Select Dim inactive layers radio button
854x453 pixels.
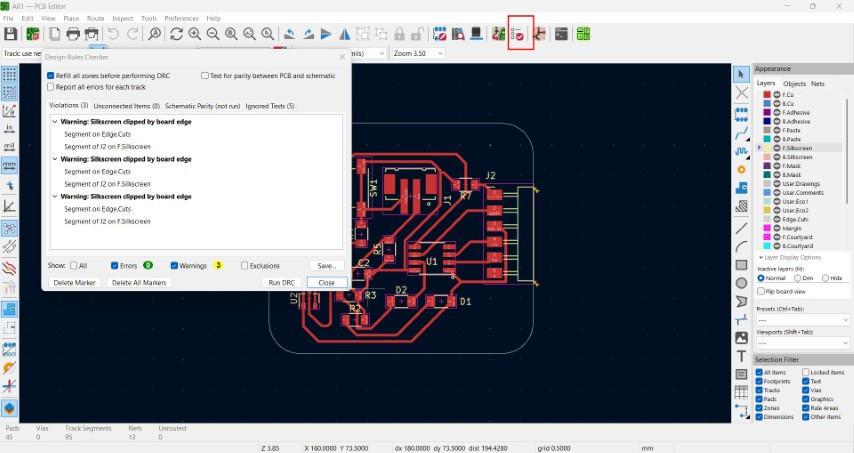point(797,278)
